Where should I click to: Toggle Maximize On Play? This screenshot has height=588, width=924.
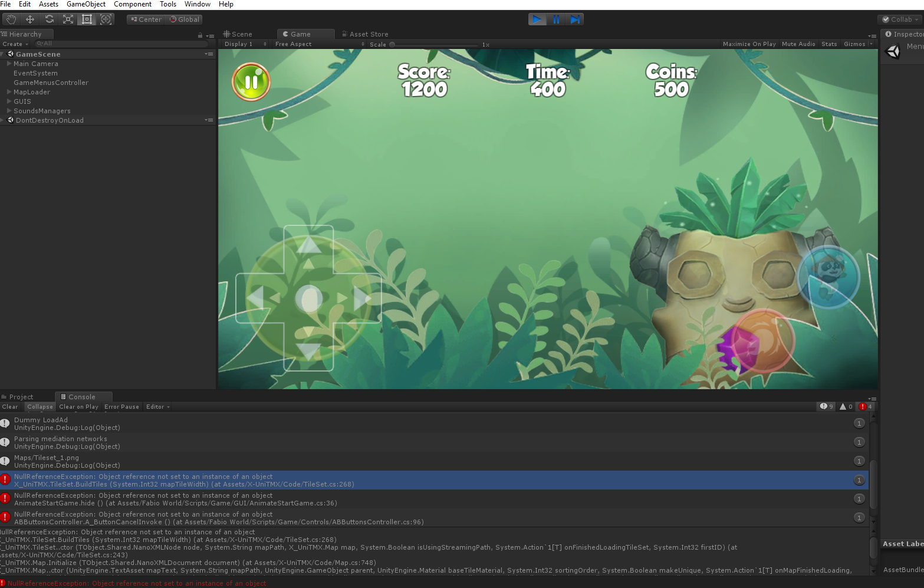(x=749, y=44)
